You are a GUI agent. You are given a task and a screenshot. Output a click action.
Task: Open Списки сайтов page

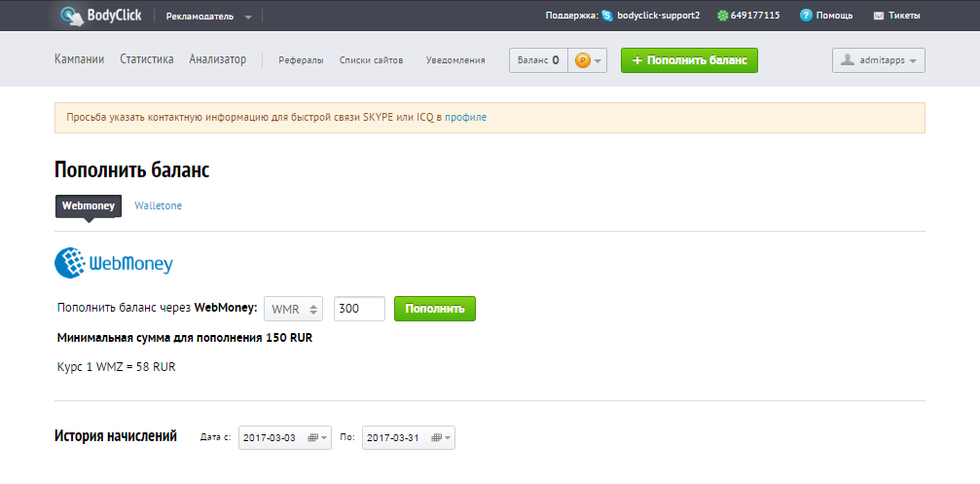[371, 60]
